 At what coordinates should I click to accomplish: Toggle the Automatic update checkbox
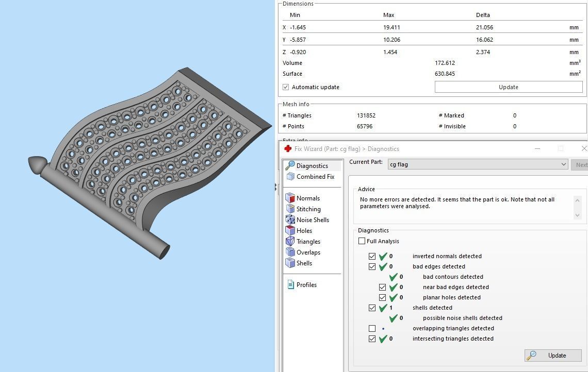click(286, 87)
